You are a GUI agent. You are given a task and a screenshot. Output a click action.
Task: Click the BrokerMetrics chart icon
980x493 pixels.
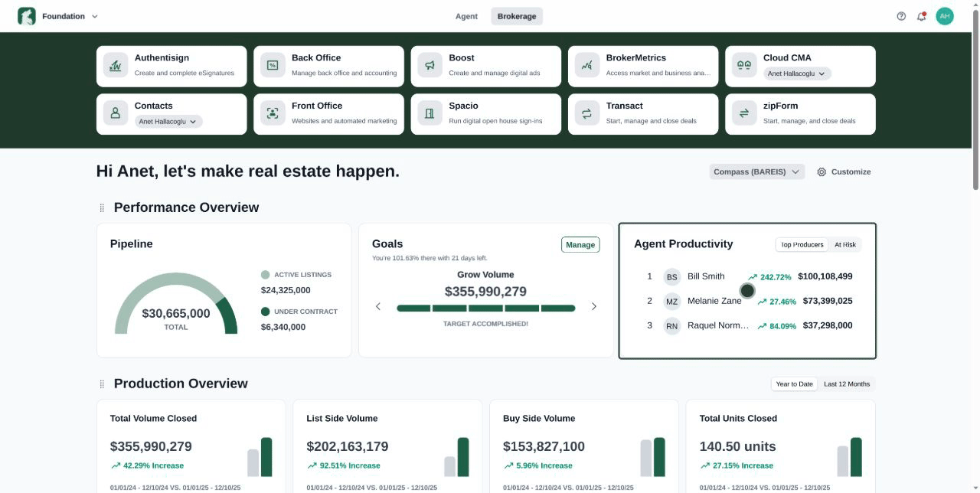coord(586,66)
